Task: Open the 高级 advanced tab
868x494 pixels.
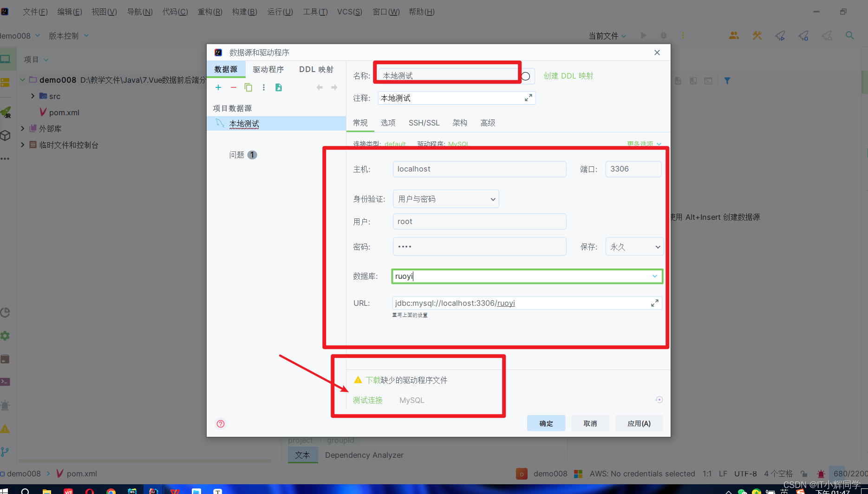Action: coord(488,123)
